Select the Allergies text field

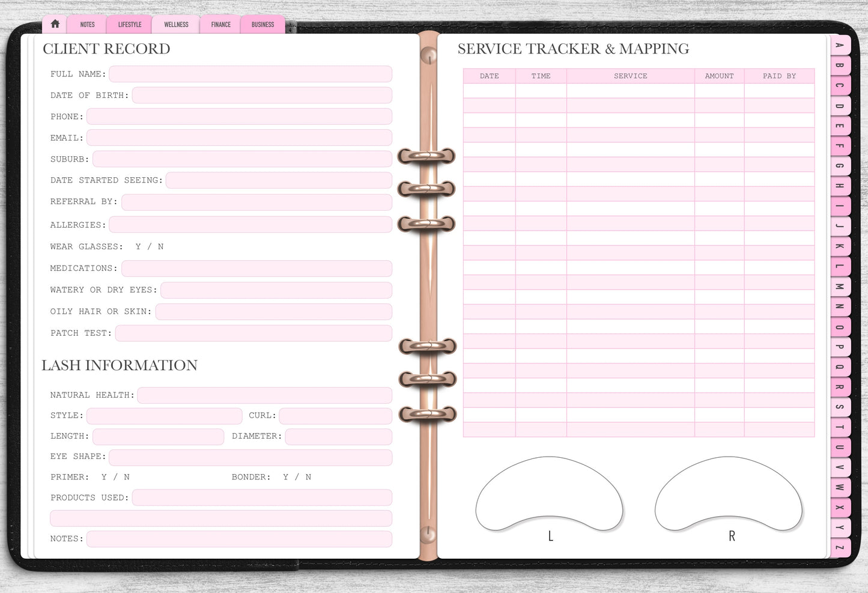[x=250, y=225]
